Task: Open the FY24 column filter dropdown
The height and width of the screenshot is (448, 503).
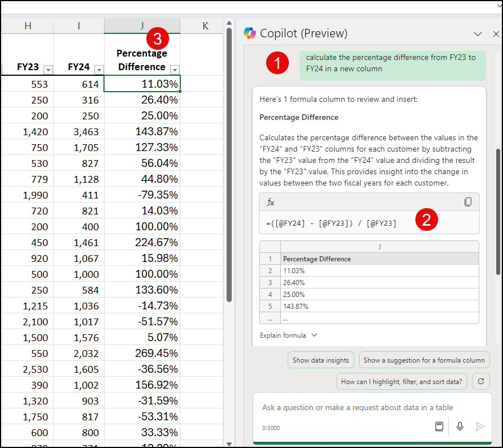Action: coord(99,69)
